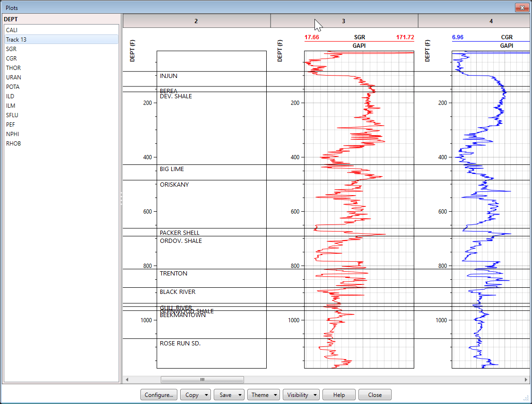Pick the RHOB curve from list
The width and height of the screenshot is (532, 404).
[x=13, y=144]
